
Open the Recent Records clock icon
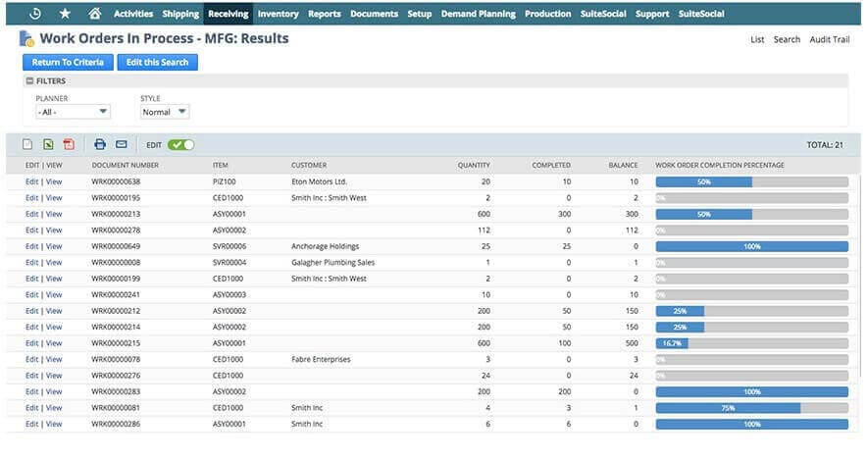[35, 14]
